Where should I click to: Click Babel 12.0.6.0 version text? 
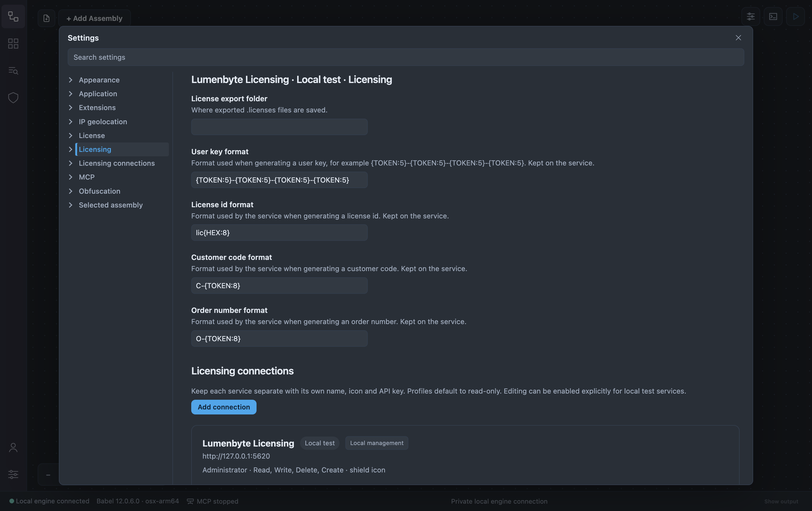[x=138, y=501]
